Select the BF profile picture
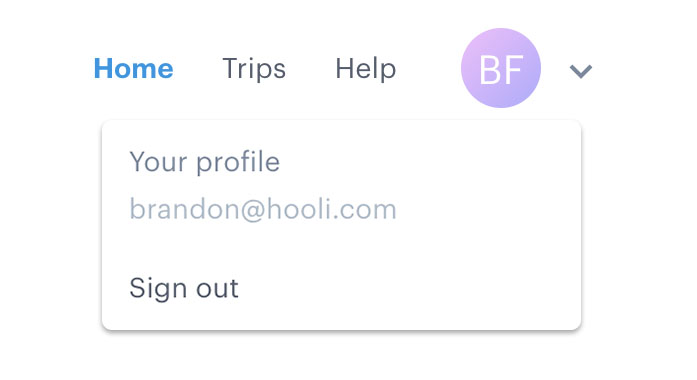 (501, 68)
